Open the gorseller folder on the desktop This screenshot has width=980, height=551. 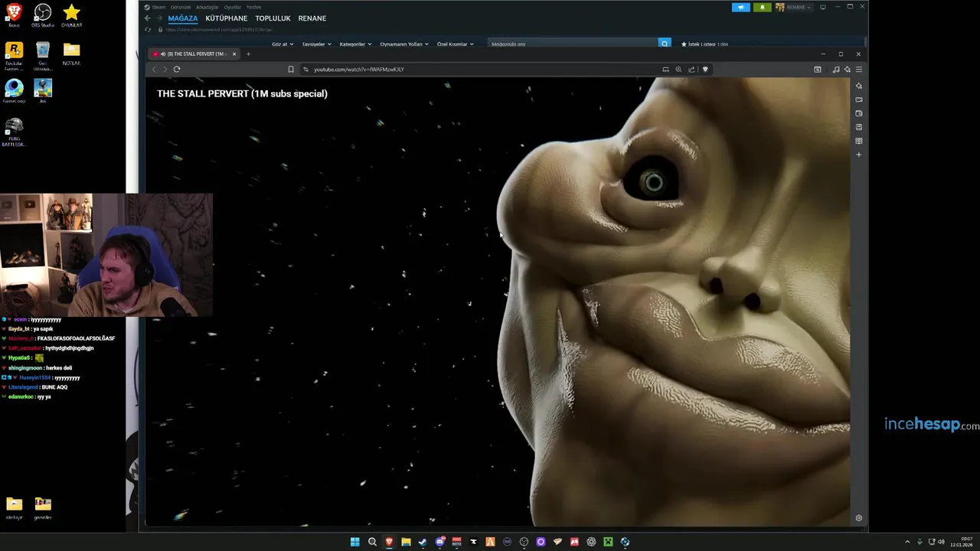point(43,507)
